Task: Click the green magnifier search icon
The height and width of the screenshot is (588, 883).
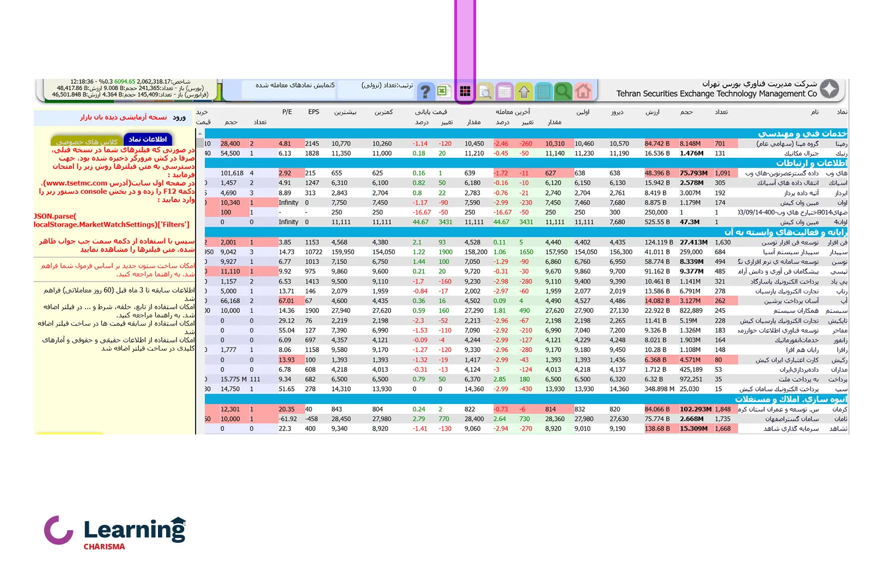Action: (563, 91)
